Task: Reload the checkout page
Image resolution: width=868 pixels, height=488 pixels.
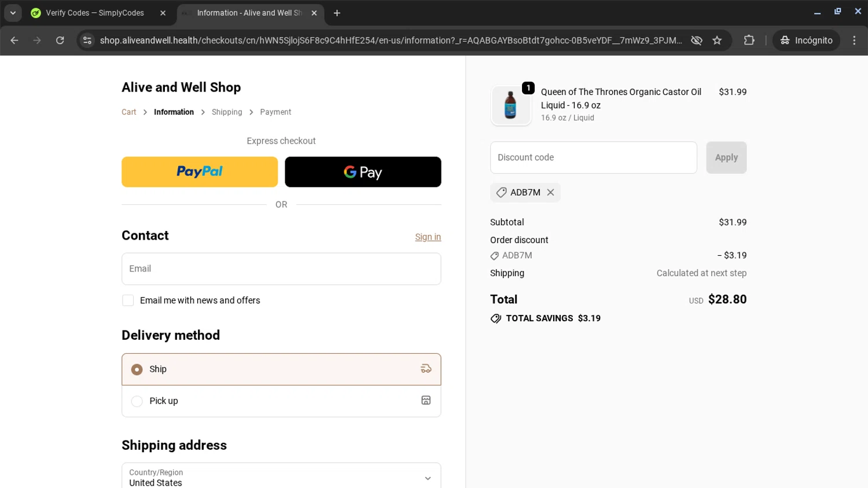Action: click(x=60, y=40)
